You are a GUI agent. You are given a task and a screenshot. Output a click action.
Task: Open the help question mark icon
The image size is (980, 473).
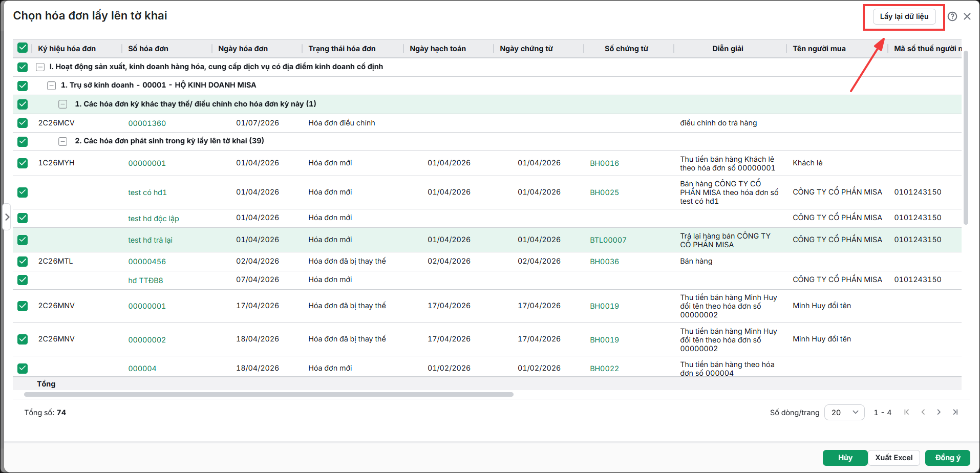tap(952, 16)
